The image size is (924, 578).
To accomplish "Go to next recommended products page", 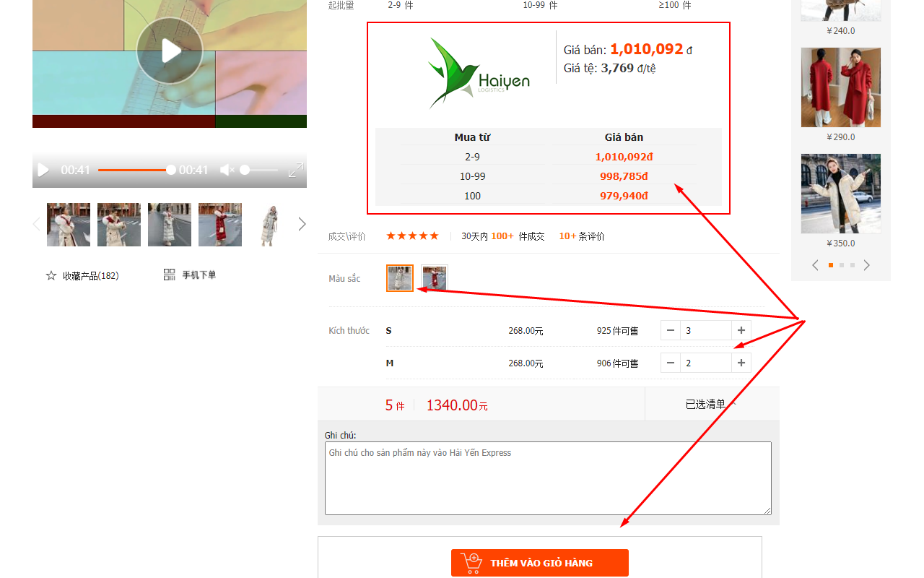I will pyautogui.click(x=867, y=265).
